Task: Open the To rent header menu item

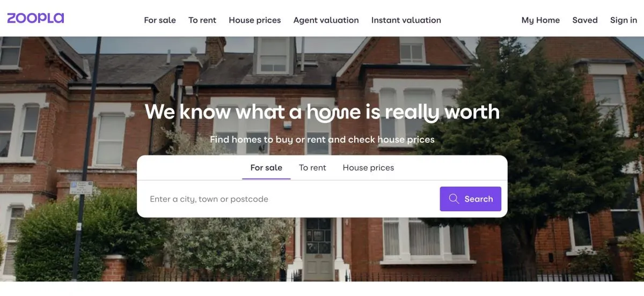Action: click(202, 20)
